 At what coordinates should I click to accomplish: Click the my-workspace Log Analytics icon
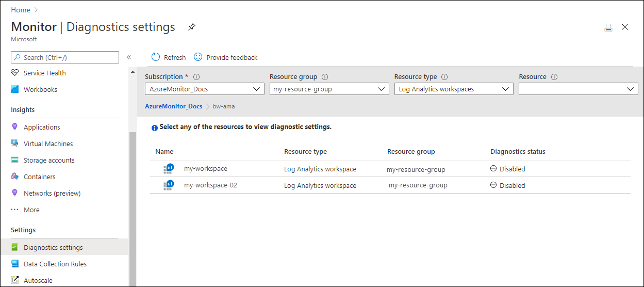pos(169,169)
